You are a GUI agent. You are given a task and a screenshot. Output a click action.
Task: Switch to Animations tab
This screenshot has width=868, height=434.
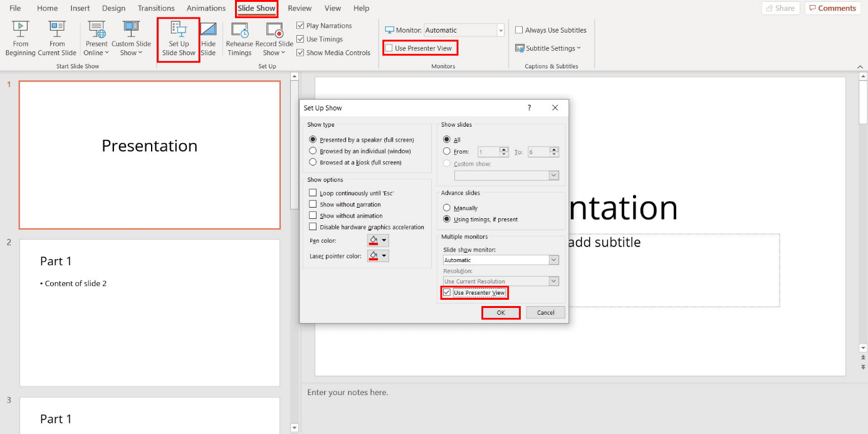[x=206, y=8]
